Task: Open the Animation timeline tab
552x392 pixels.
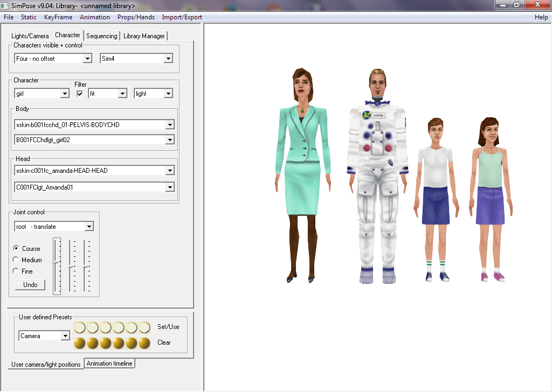Action: (x=109, y=363)
